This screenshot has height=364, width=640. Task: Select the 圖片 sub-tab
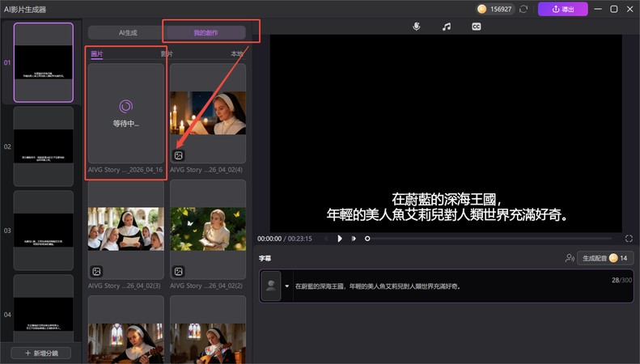tap(97, 54)
